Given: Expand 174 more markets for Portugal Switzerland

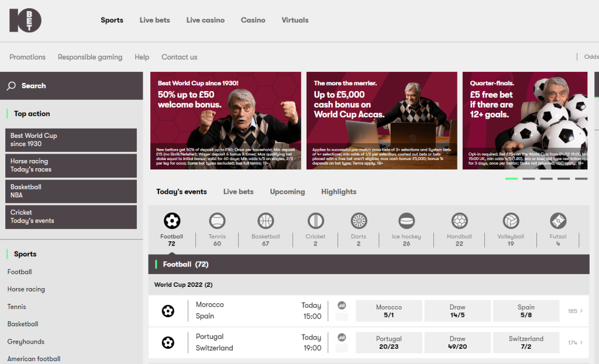Looking at the screenshot, I should pyautogui.click(x=576, y=342).
